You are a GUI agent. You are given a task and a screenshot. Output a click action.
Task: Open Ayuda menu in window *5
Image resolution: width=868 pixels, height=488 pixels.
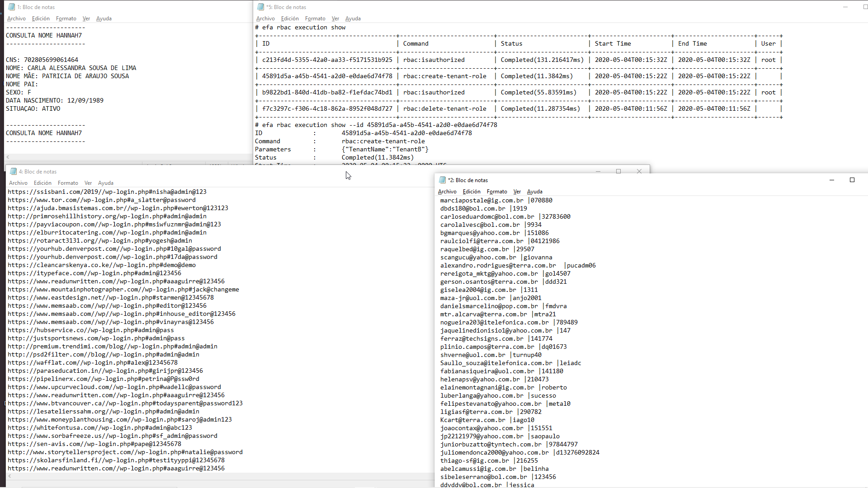pos(353,19)
